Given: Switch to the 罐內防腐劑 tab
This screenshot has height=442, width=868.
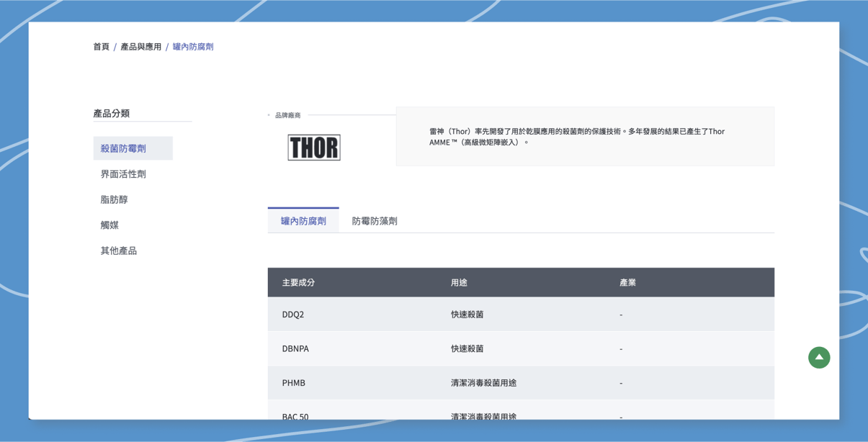Looking at the screenshot, I should click(x=303, y=221).
